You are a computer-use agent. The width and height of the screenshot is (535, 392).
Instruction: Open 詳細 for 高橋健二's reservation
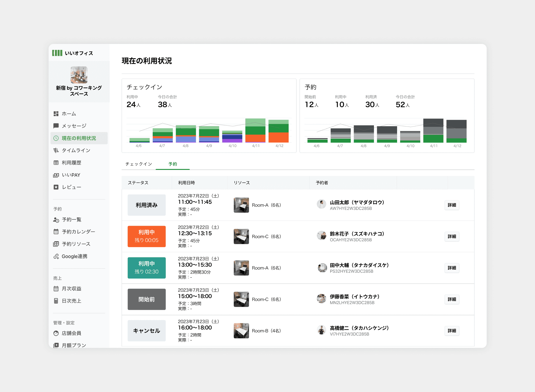[452, 331]
